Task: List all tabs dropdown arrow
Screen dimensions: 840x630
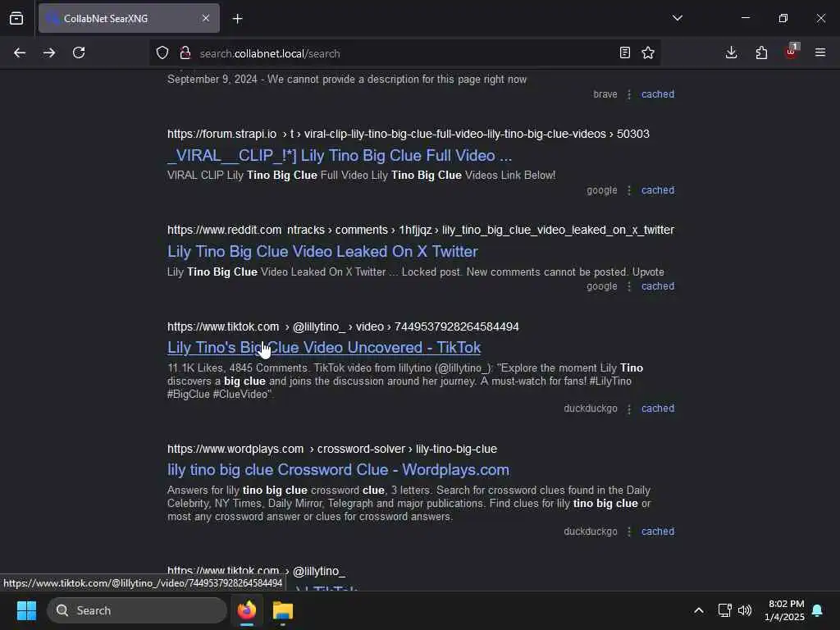Action: pos(677,18)
